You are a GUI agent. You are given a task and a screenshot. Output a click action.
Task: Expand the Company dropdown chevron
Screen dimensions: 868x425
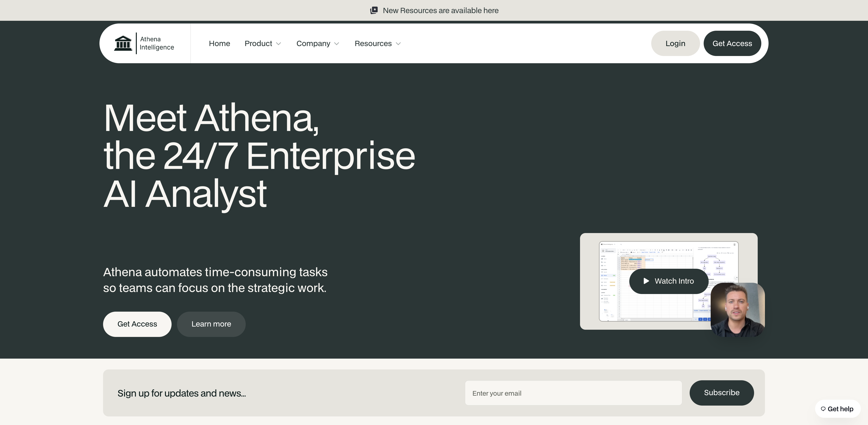point(337,44)
